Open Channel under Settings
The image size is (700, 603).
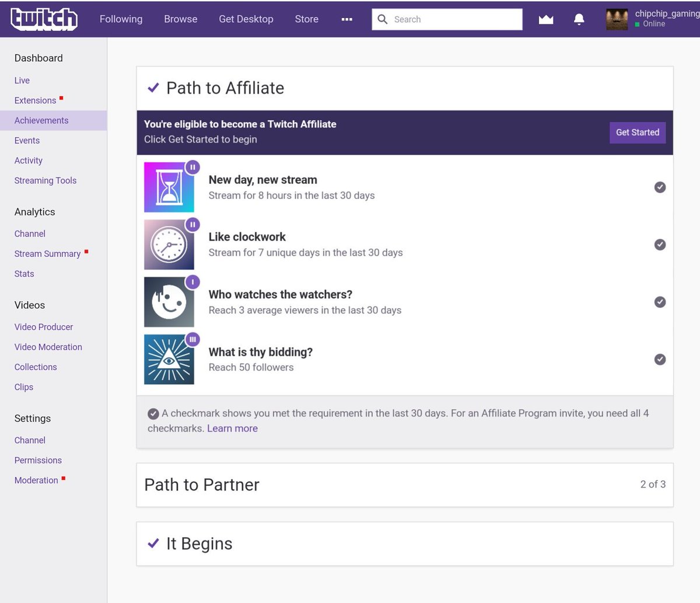30,440
